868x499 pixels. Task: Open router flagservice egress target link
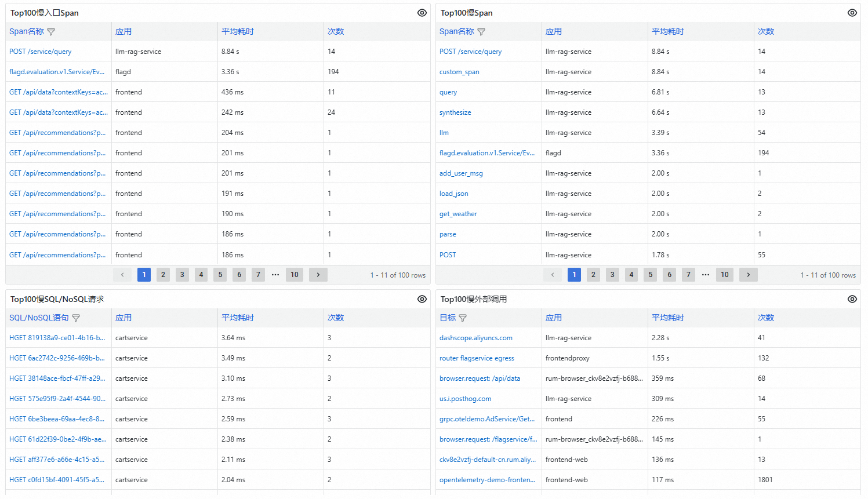tap(477, 358)
